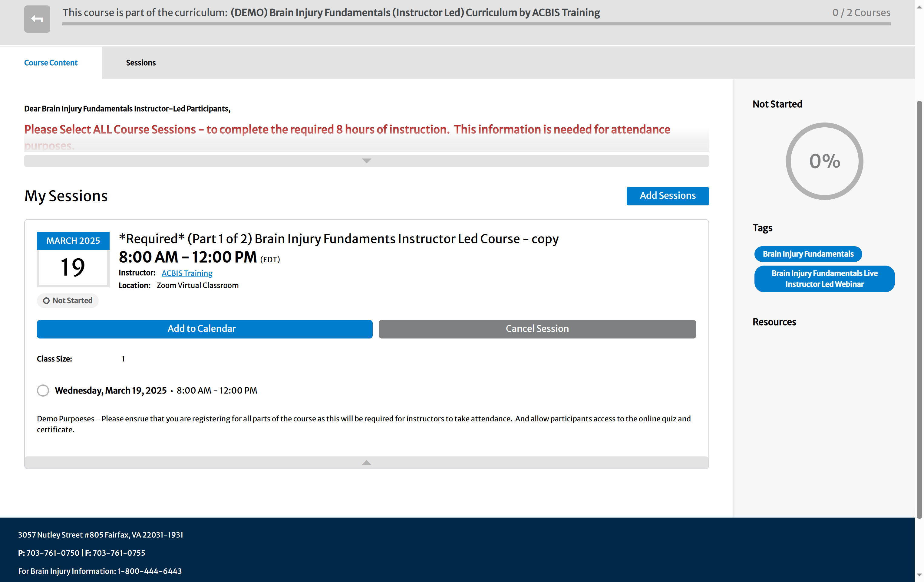Click the March 2025 19 date tile
924x582 pixels.
(73, 259)
